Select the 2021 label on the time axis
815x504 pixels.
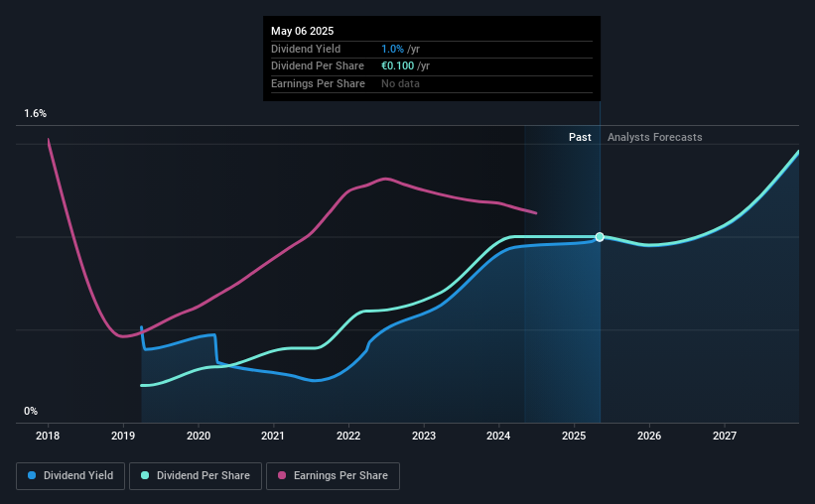(273, 436)
